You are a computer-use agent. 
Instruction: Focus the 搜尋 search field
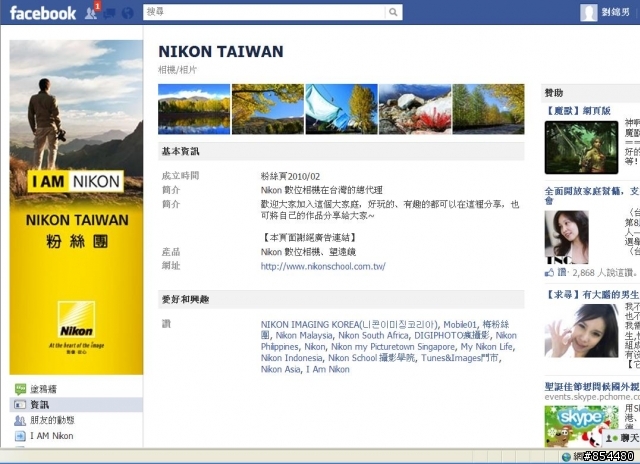pos(264,12)
